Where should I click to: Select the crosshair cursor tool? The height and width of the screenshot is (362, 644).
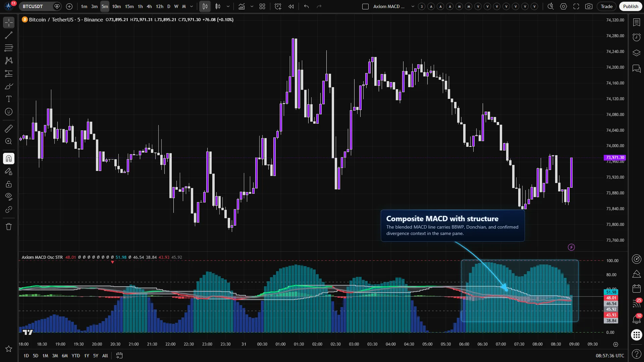point(9,22)
